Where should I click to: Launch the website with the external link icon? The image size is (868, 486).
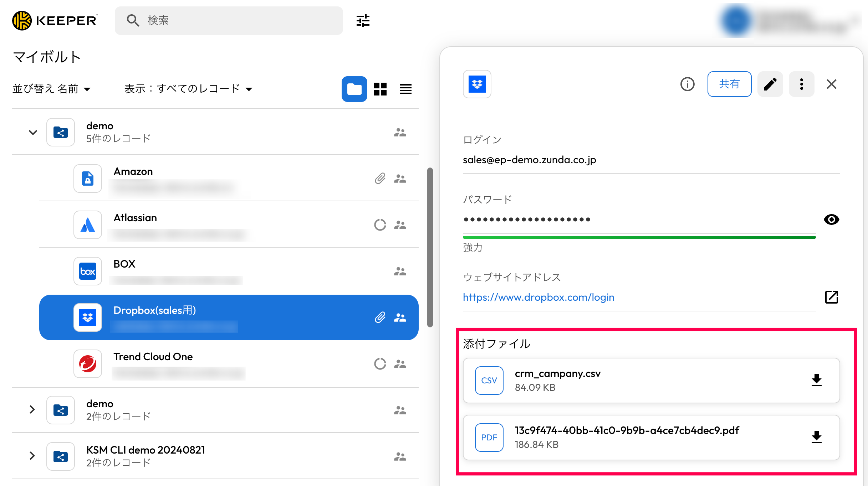pos(831,297)
